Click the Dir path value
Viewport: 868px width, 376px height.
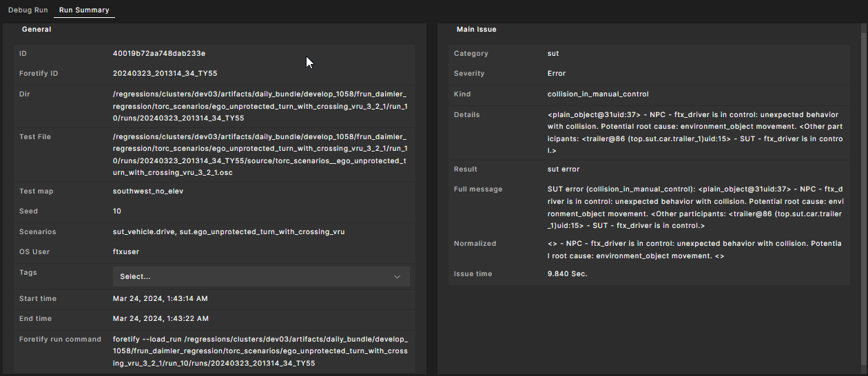pyautogui.click(x=260, y=106)
